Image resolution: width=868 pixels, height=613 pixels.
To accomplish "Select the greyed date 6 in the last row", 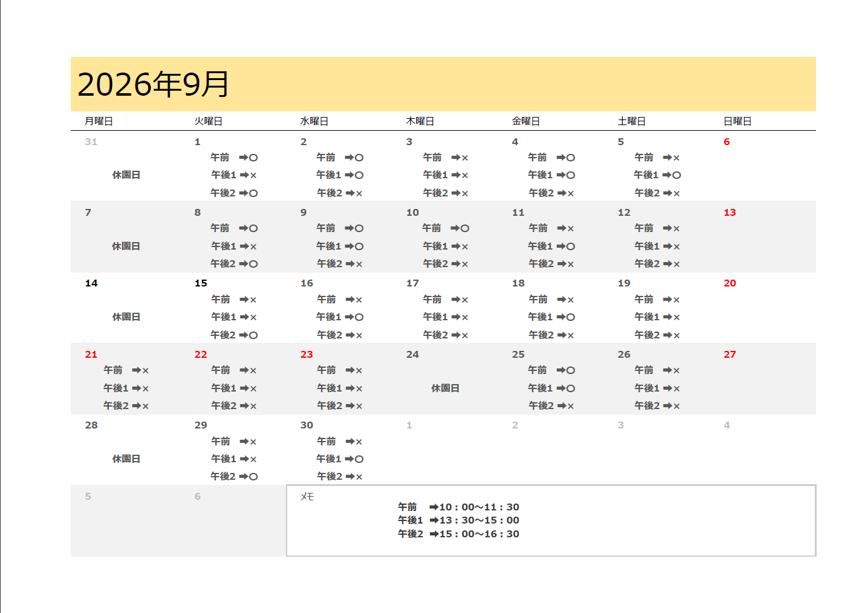I will [x=198, y=497].
